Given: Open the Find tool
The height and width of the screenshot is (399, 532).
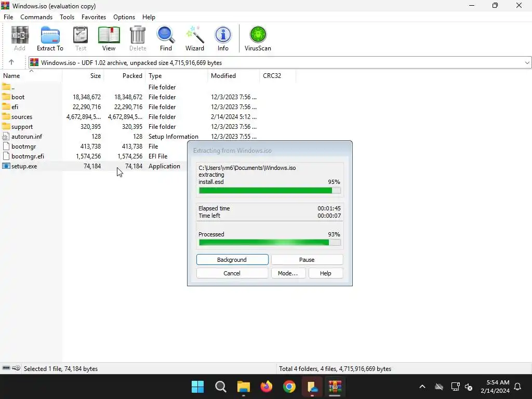Looking at the screenshot, I should (x=166, y=38).
